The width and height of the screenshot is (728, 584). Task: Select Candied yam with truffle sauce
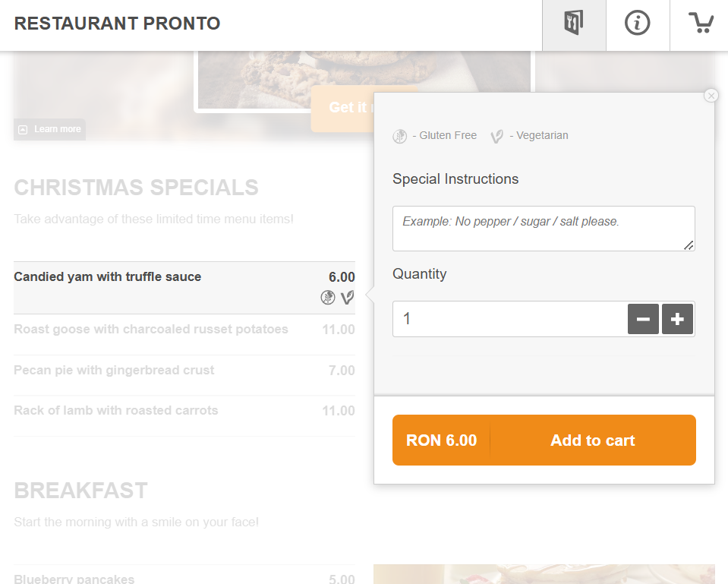click(108, 277)
